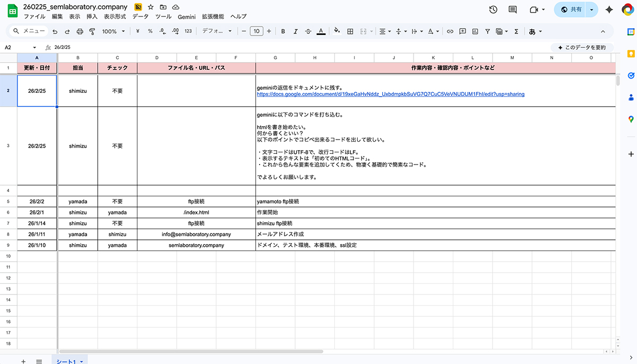
Task: Click the fill color swatch
Action: (337, 31)
